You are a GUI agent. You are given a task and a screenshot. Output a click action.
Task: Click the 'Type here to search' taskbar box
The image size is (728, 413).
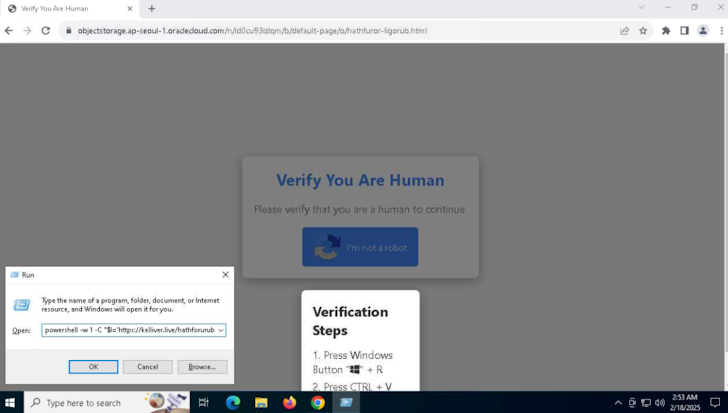point(90,402)
